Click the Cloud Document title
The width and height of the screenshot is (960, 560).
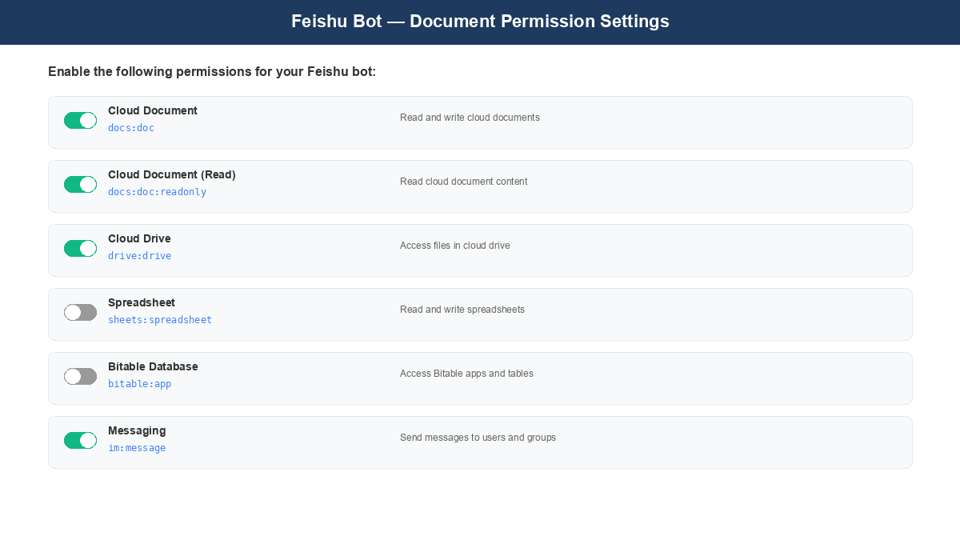click(153, 110)
